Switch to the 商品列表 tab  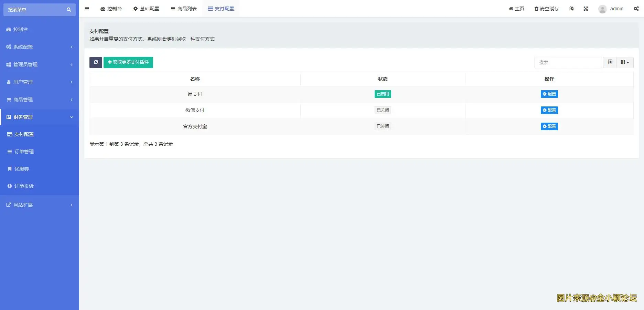(184, 9)
